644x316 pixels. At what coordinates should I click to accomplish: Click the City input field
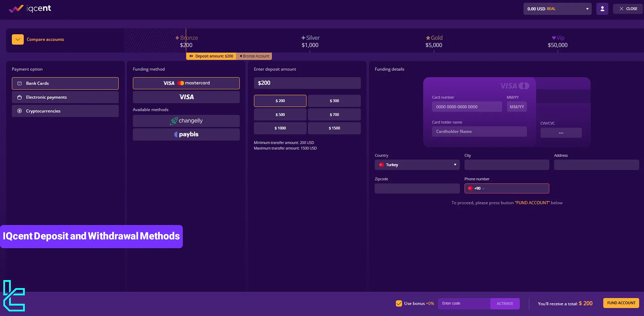[x=506, y=165]
